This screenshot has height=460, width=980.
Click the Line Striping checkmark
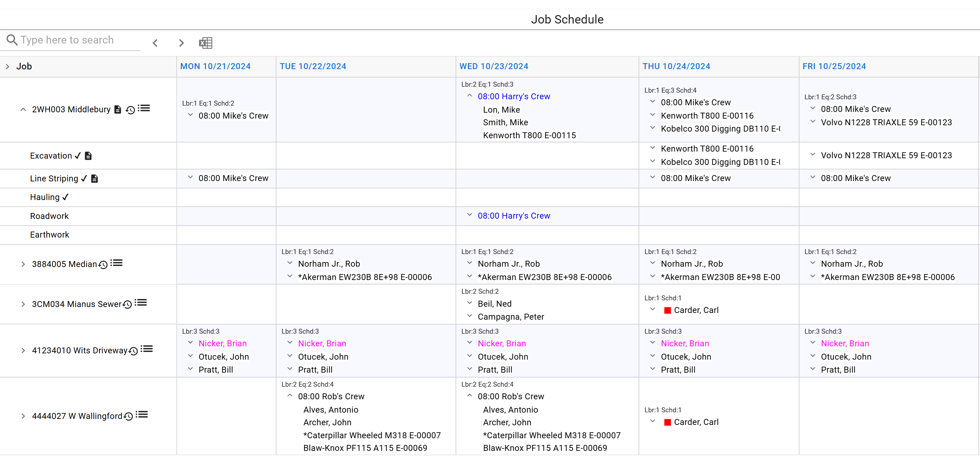click(84, 178)
